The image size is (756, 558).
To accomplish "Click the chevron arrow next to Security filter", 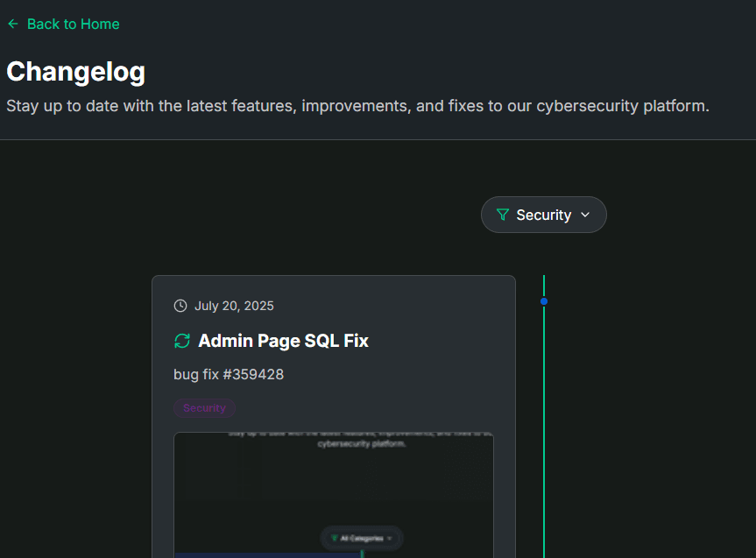I will [x=585, y=215].
